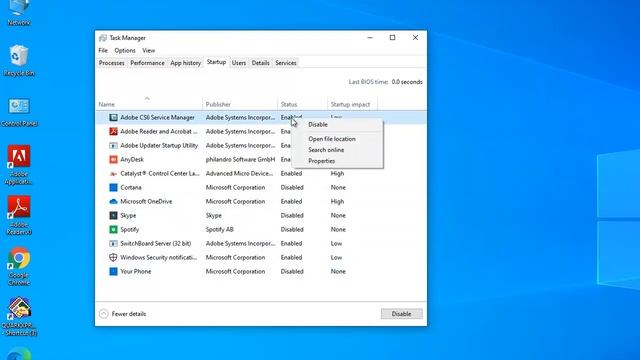Select the Recycle Bin desktop icon
This screenshot has width=640, height=360.
(19, 60)
